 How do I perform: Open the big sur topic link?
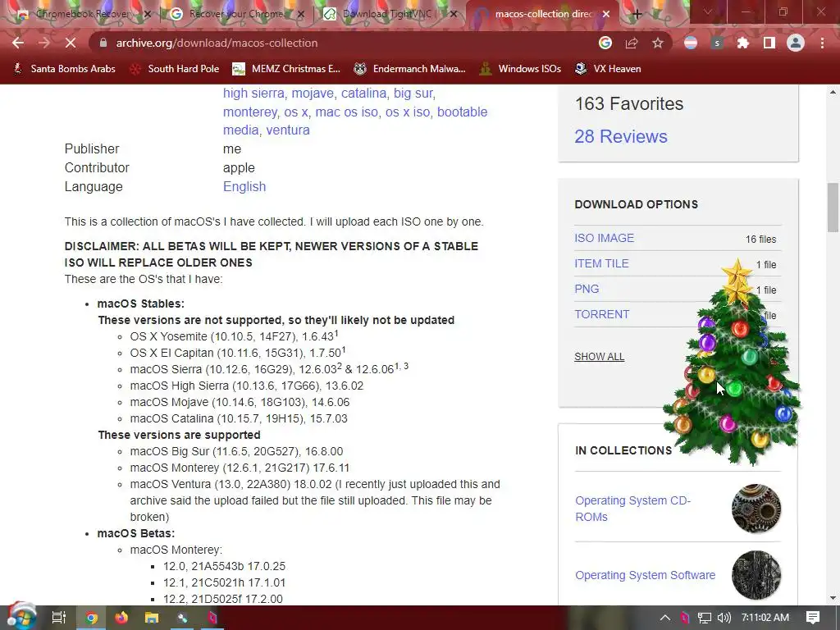pos(413,94)
